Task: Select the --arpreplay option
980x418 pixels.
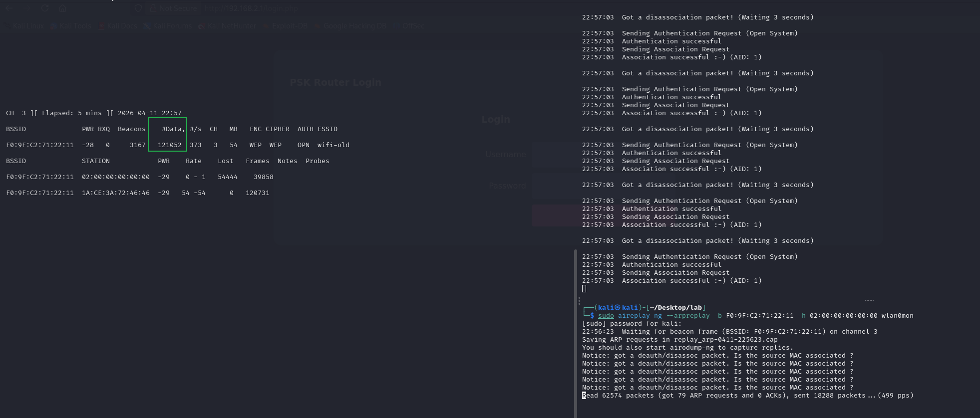Action: 688,316
